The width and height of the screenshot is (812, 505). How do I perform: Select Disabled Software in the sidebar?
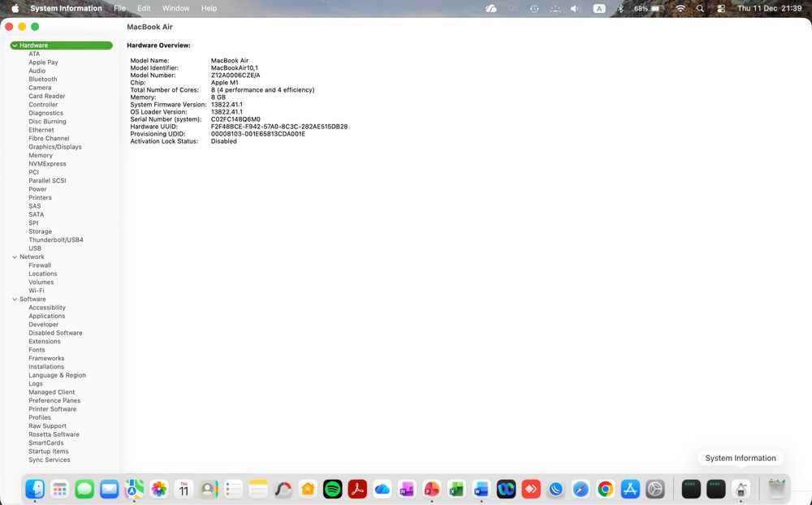click(55, 333)
